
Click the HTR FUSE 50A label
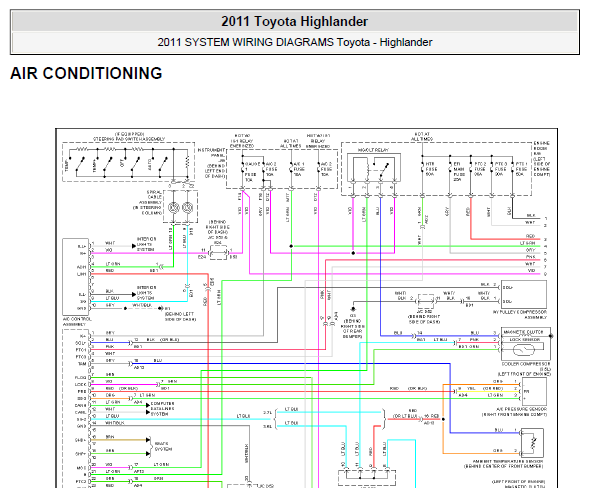(x=431, y=169)
